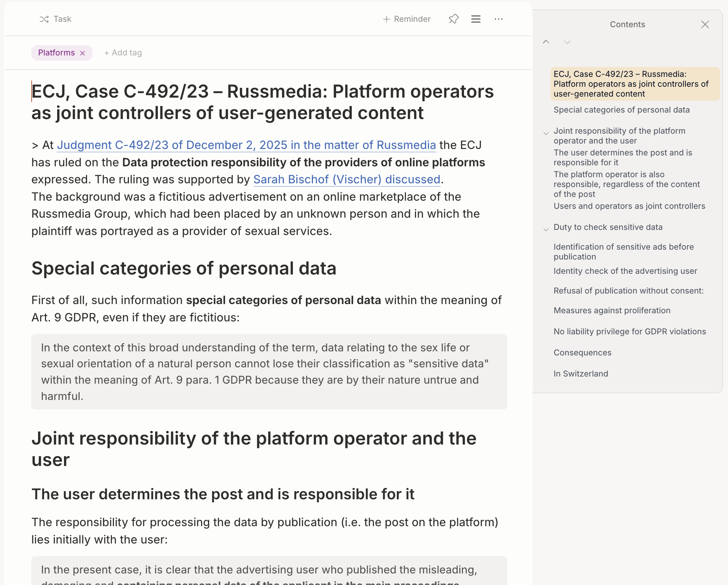Click the Special categories of personal data heading
Viewport: 728px width, 585px height.
(x=184, y=268)
